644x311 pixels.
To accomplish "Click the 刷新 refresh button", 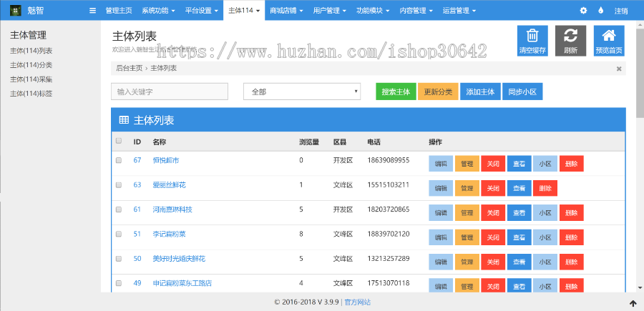I will (x=570, y=41).
